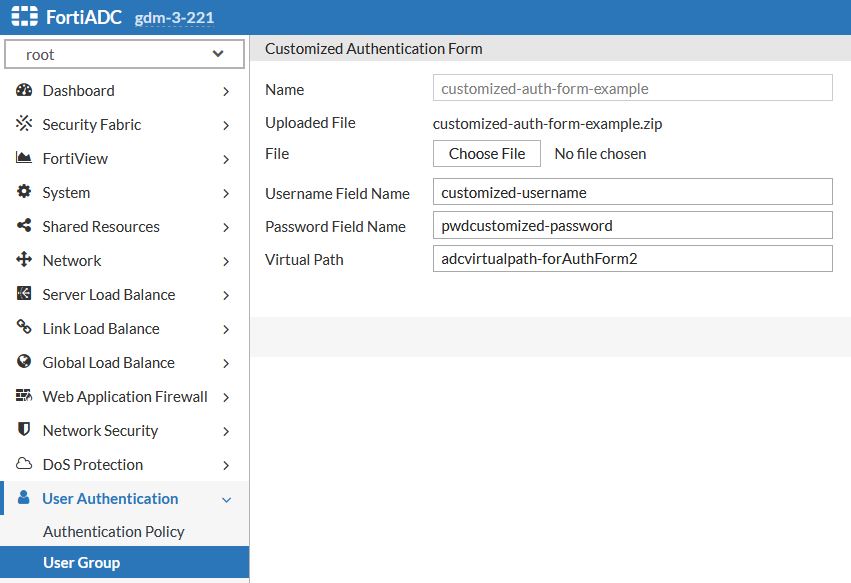Viewport: 851px width, 583px height.
Task: Open Security Fabric via its icon
Action: (x=23, y=124)
